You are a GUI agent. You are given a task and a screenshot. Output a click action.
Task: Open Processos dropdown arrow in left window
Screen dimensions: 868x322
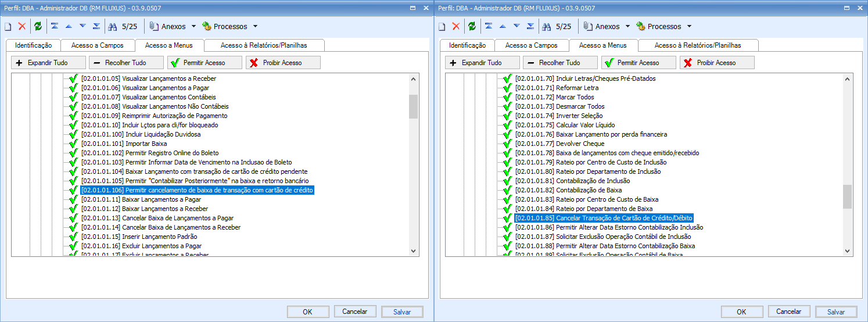[255, 26]
